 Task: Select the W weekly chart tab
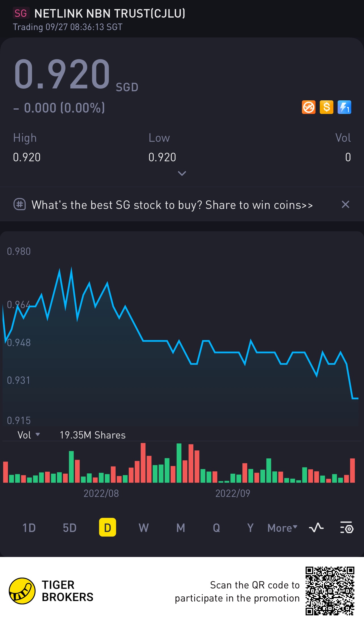point(143,528)
